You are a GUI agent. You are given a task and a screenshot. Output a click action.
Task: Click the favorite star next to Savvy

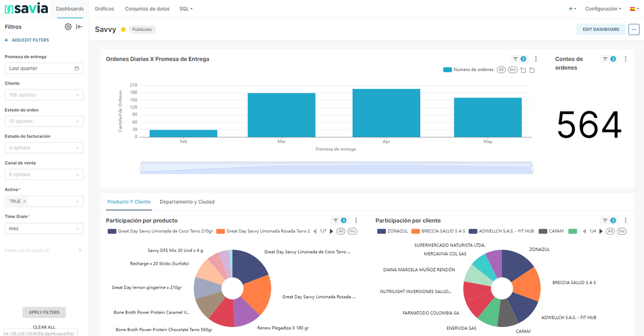(123, 29)
